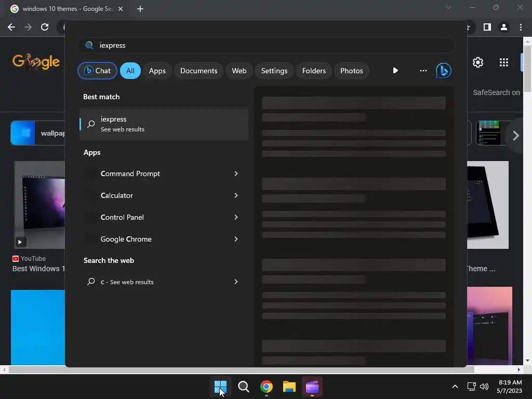Screen dimensions: 532x399
Task: Expand the Command Prompt chevron
Action: [236, 174]
